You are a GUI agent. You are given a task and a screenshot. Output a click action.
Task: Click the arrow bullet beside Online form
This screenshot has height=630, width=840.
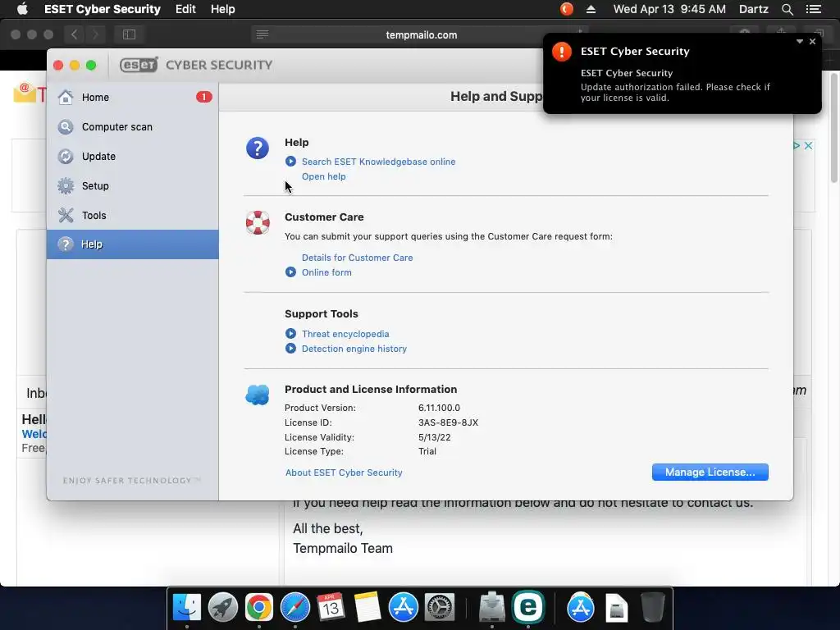[290, 272]
